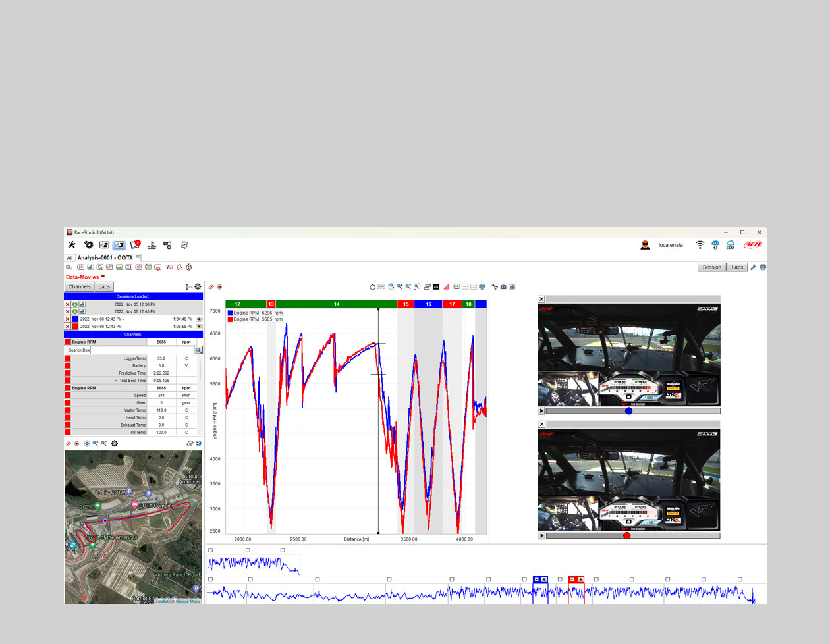
Task: Click into the channel Search Box field
Action: [x=142, y=350]
